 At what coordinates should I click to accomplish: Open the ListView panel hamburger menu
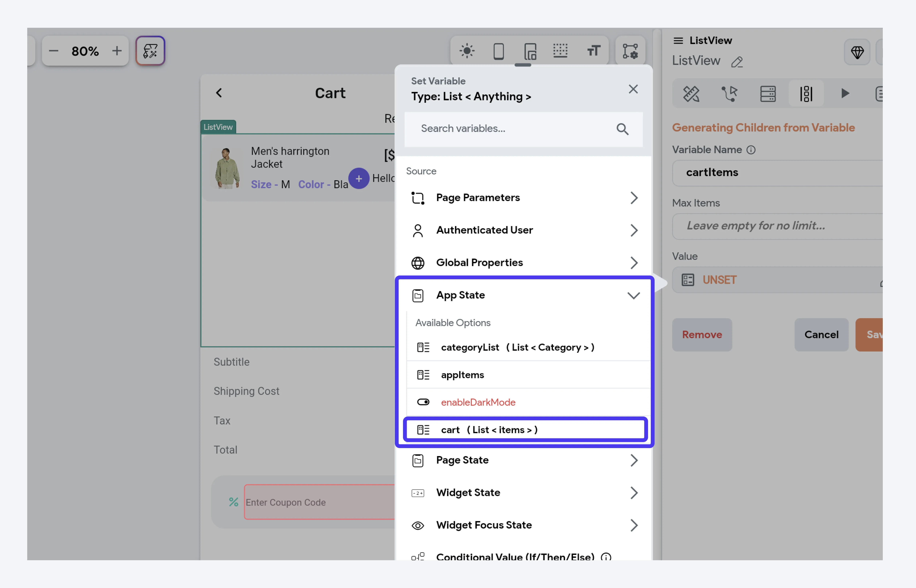point(678,40)
